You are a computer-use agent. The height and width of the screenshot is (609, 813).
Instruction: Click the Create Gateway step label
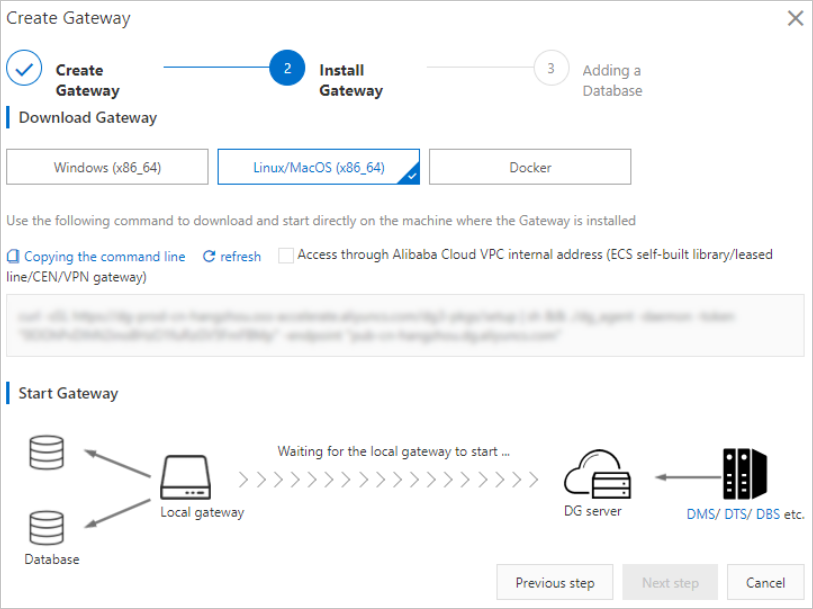click(88, 80)
